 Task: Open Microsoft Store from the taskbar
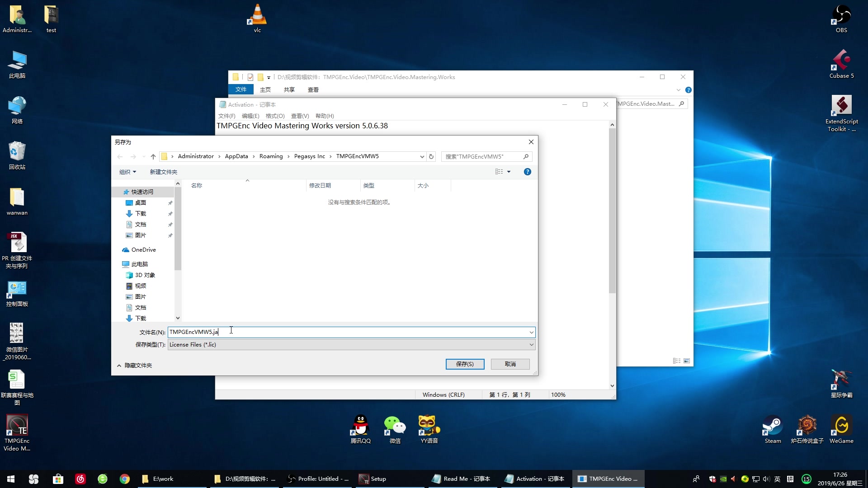click(58, 479)
